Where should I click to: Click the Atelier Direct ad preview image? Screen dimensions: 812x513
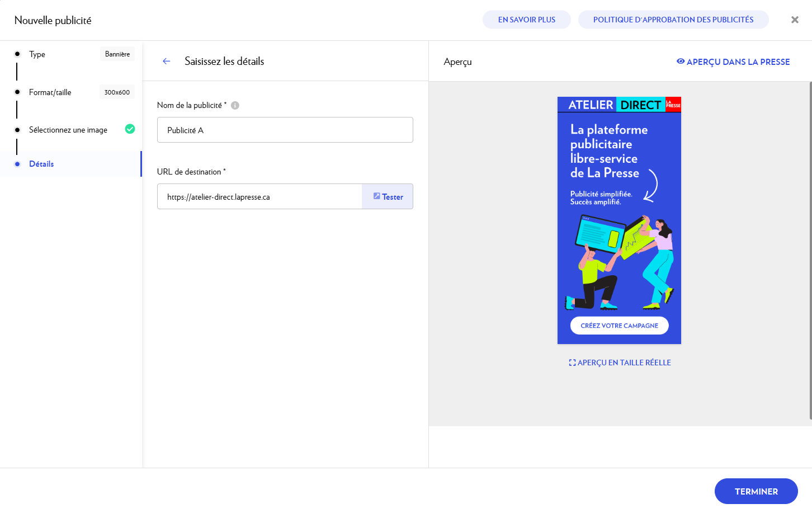tap(619, 220)
